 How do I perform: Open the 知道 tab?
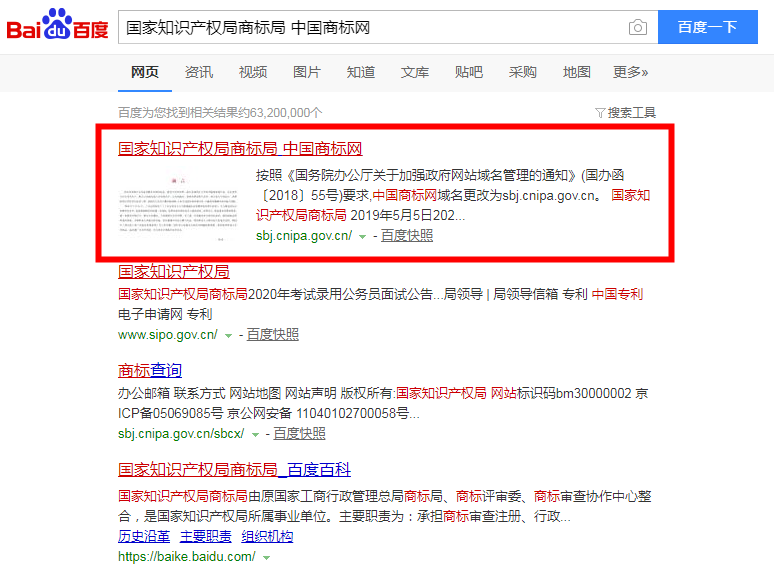coord(361,72)
